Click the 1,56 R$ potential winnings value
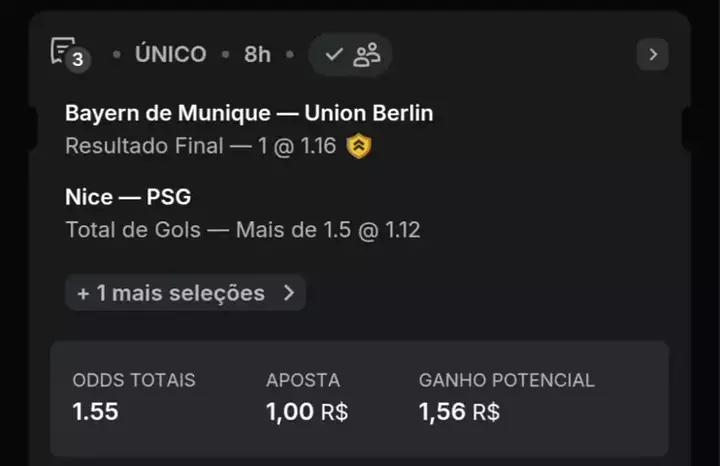The image size is (720, 466). pyautogui.click(x=459, y=412)
